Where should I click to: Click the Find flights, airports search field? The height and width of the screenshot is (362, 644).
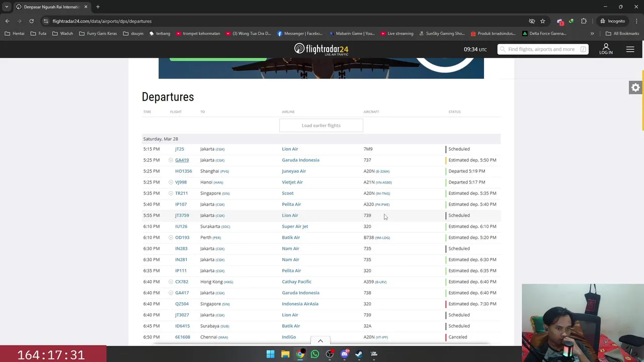[542, 49]
